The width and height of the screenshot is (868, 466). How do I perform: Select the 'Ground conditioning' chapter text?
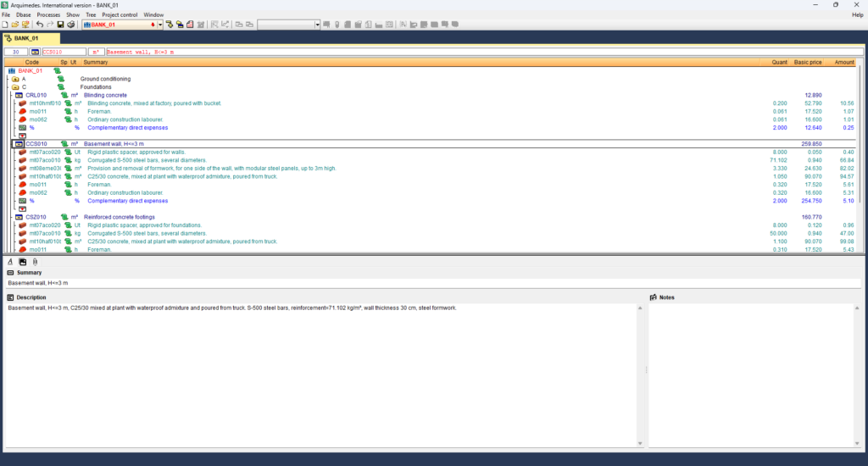(x=105, y=79)
